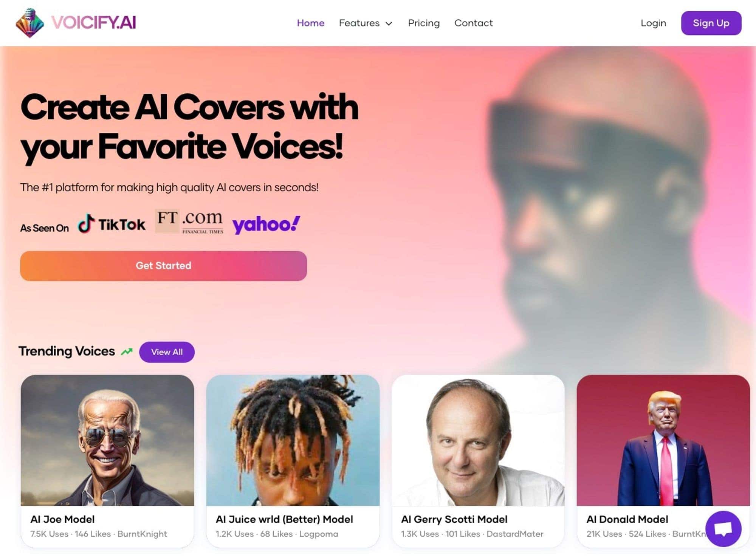
Task: Click the purple Sign Up button
Action: pos(711,23)
